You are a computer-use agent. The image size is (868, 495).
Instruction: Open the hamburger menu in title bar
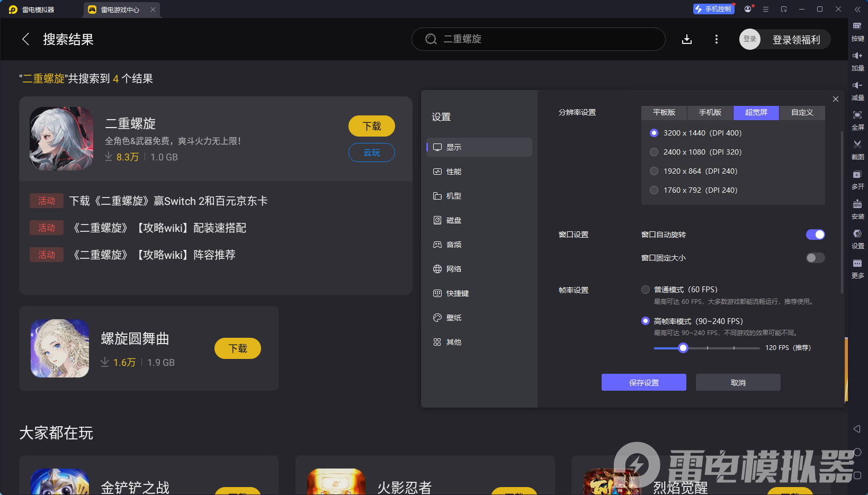[766, 9]
